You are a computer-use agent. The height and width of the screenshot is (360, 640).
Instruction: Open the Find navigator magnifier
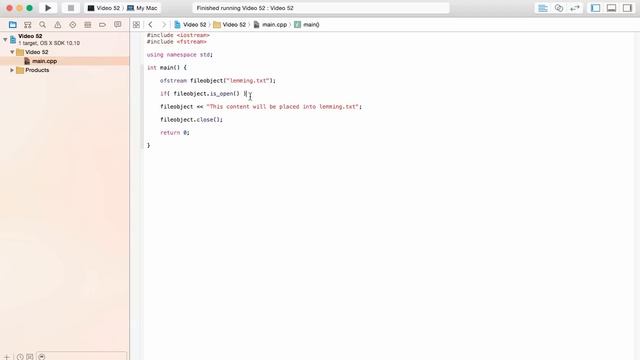[x=42, y=24]
